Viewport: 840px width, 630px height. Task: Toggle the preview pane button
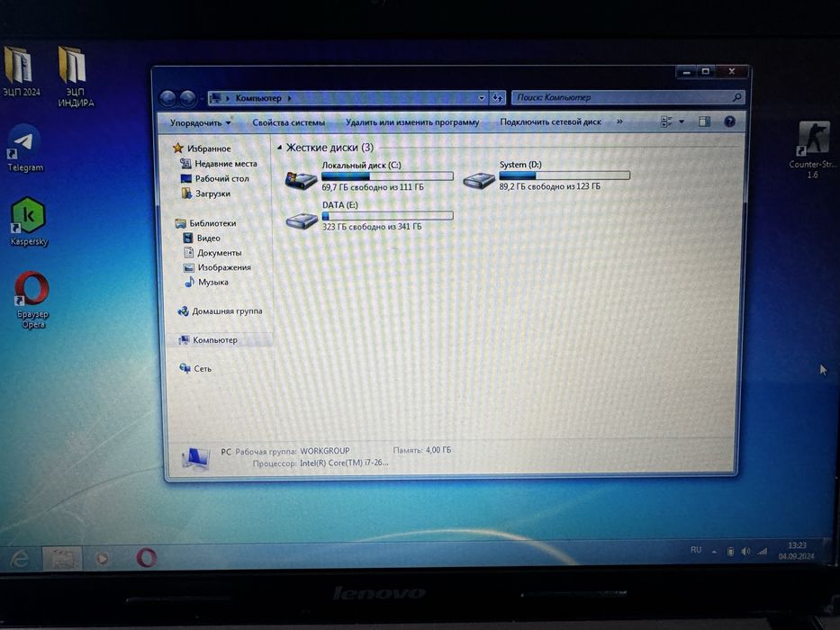[704, 121]
